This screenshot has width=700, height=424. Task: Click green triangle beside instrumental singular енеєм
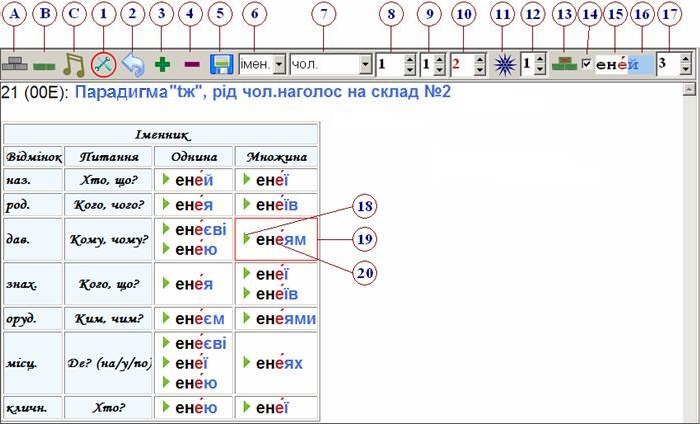pyautogui.click(x=167, y=318)
